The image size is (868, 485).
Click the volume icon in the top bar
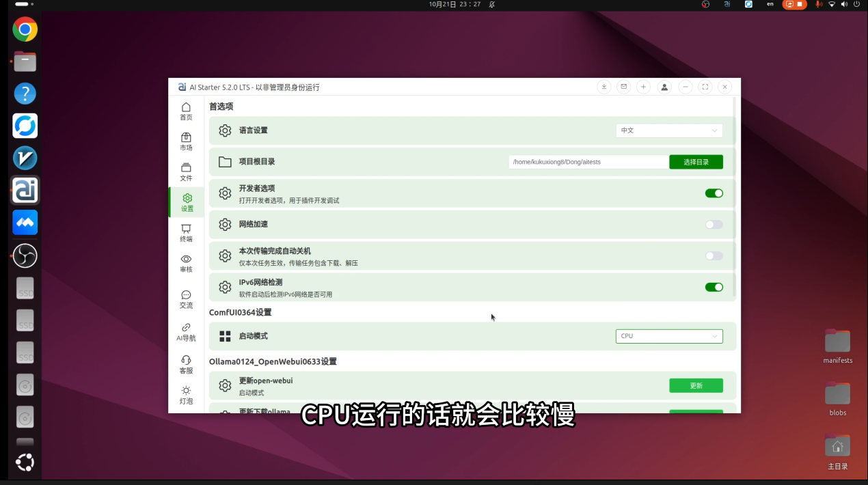coord(845,4)
